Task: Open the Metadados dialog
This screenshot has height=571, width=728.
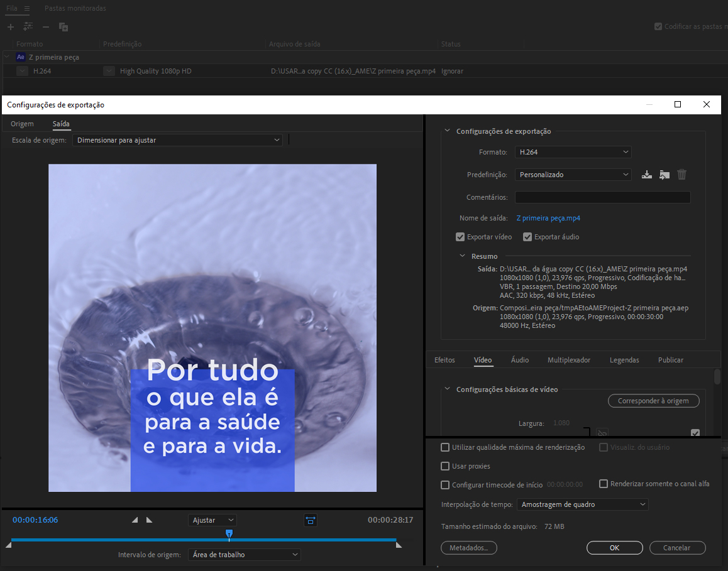Action: click(468, 547)
